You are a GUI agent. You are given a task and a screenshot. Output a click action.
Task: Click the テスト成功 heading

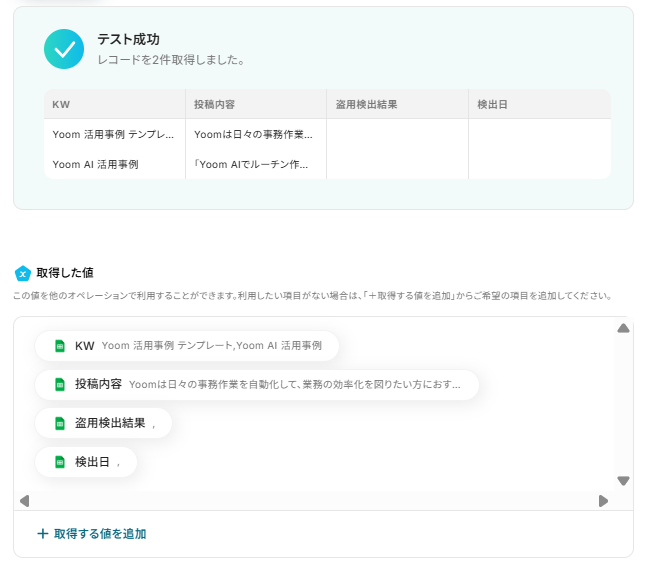pyautogui.click(x=128, y=39)
